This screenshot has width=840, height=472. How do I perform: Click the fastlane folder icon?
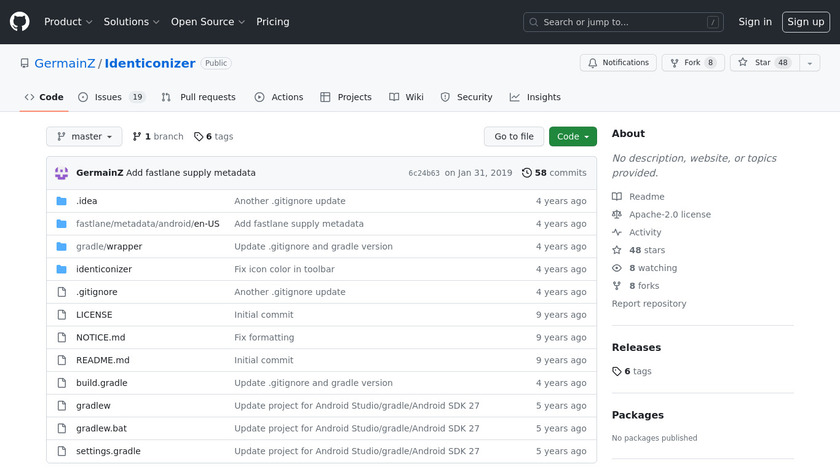click(x=62, y=224)
